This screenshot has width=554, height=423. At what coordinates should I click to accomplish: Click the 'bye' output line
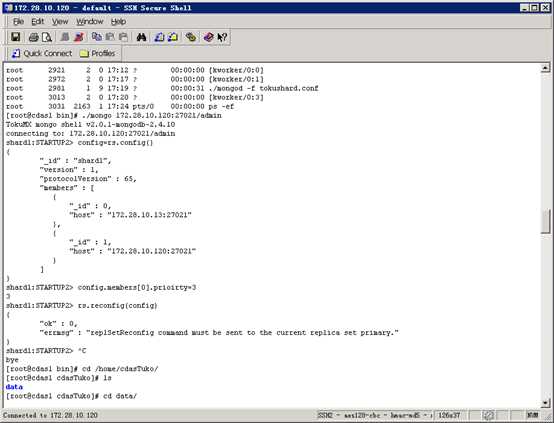pyautogui.click(x=12, y=360)
